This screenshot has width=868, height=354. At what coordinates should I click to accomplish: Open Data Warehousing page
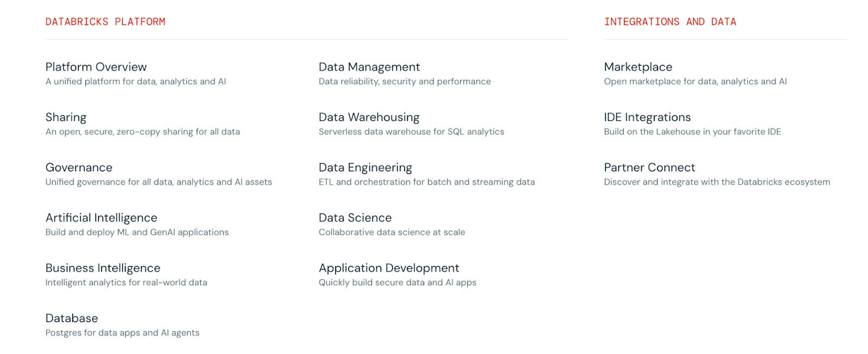click(x=369, y=118)
